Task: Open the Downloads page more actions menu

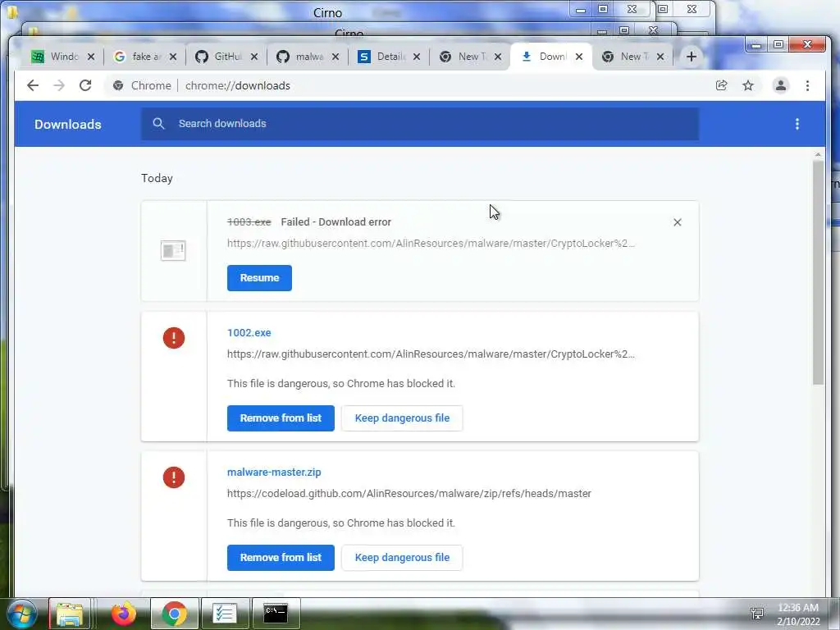Action: (797, 124)
